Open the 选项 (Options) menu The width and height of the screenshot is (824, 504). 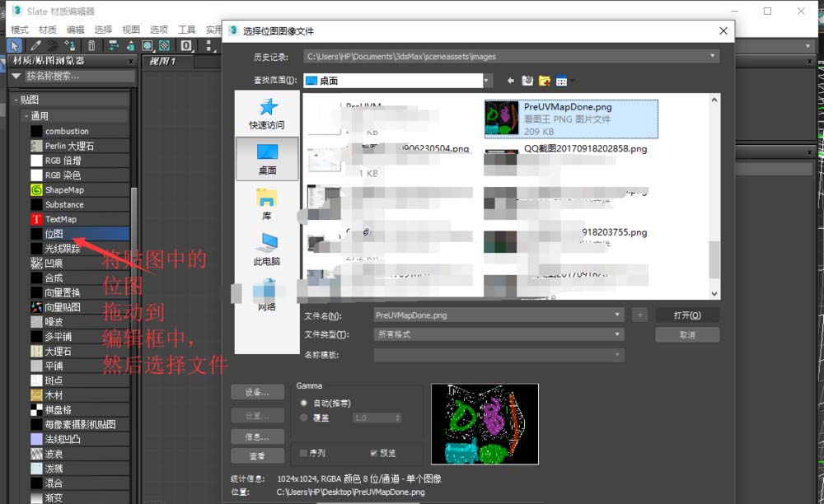tap(159, 30)
